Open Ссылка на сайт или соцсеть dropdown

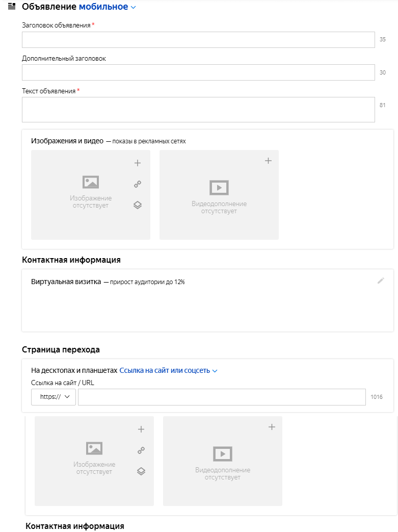pyautogui.click(x=168, y=370)
